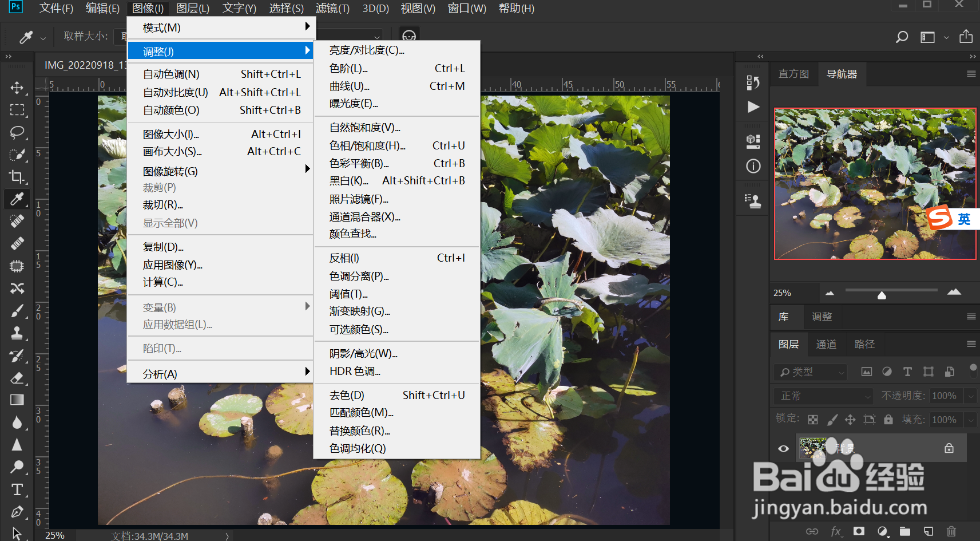This screenshot has height=541, width=980.
Task: Select the Crop tool
Action: [17, 177]
